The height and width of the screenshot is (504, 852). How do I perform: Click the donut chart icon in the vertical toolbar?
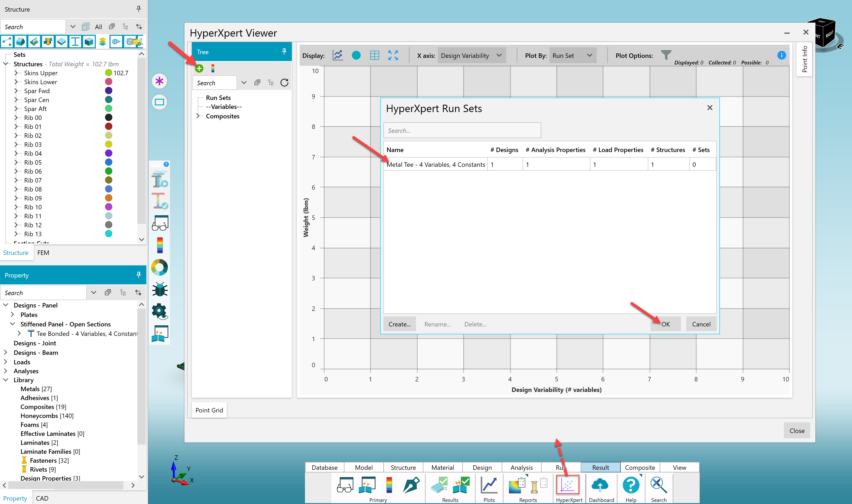[x=159, y=267]
